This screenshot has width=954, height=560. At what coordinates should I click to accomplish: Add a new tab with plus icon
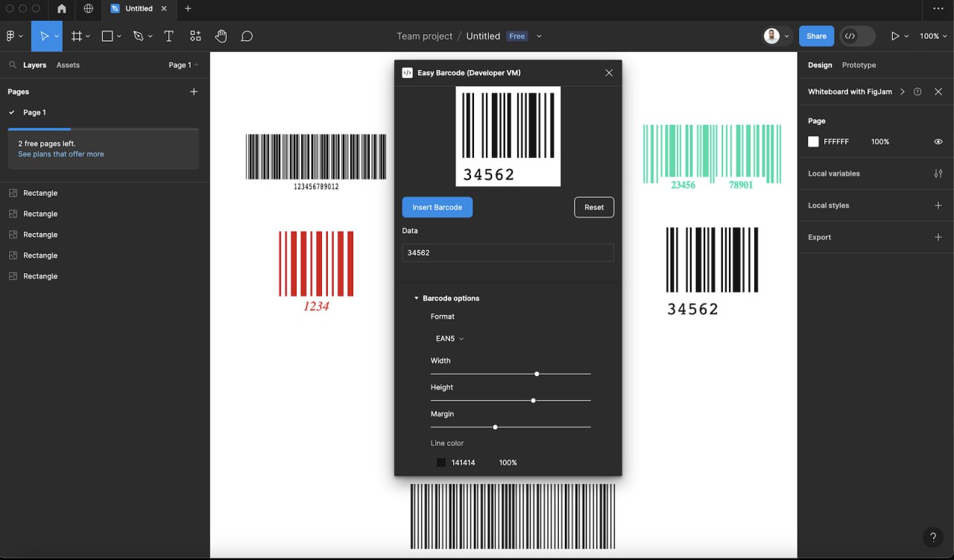[188, 9]
